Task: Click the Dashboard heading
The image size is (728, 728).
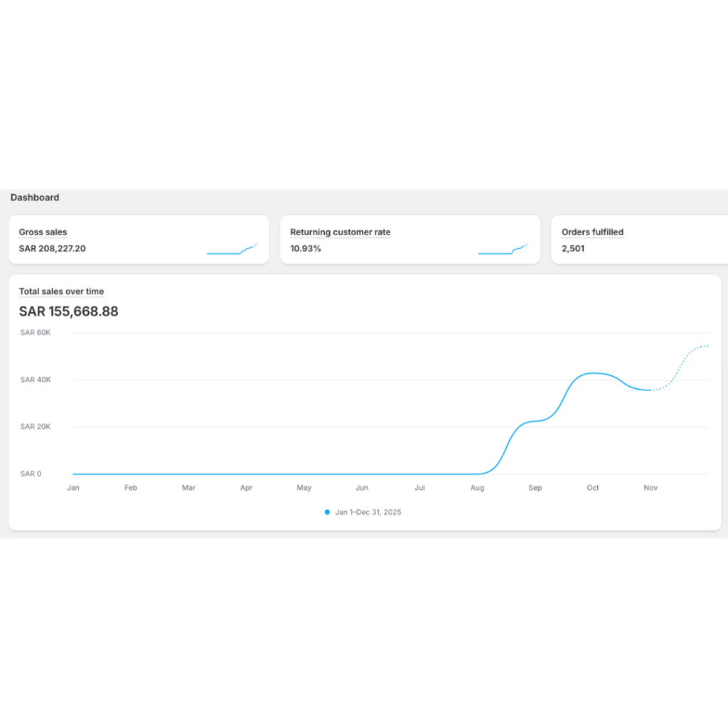Action: coord(35,198)
